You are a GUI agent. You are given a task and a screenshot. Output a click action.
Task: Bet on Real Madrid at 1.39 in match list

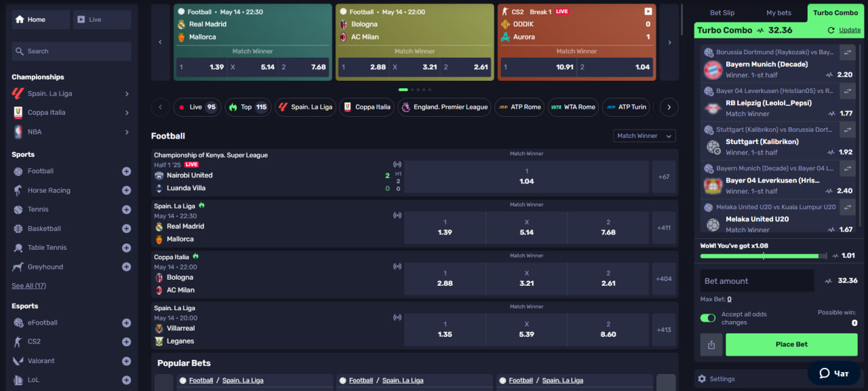(x=445, y=227)
